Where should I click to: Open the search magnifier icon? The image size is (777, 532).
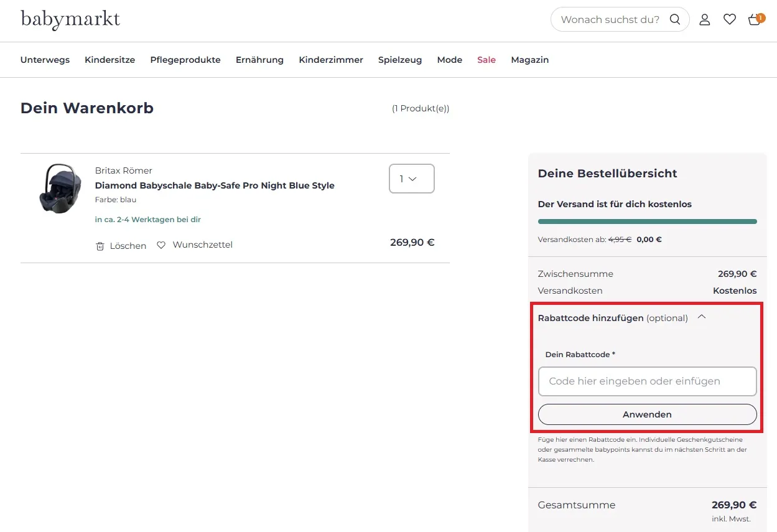point(675,19)
